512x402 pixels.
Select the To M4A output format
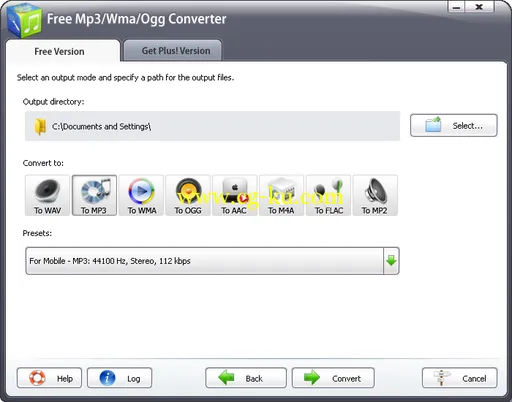click(281, 195)
